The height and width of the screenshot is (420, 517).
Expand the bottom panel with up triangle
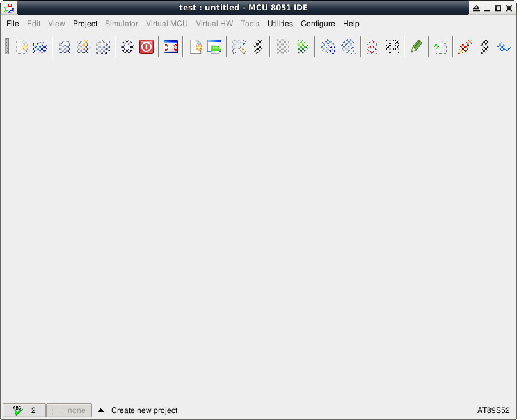point(101,410)
